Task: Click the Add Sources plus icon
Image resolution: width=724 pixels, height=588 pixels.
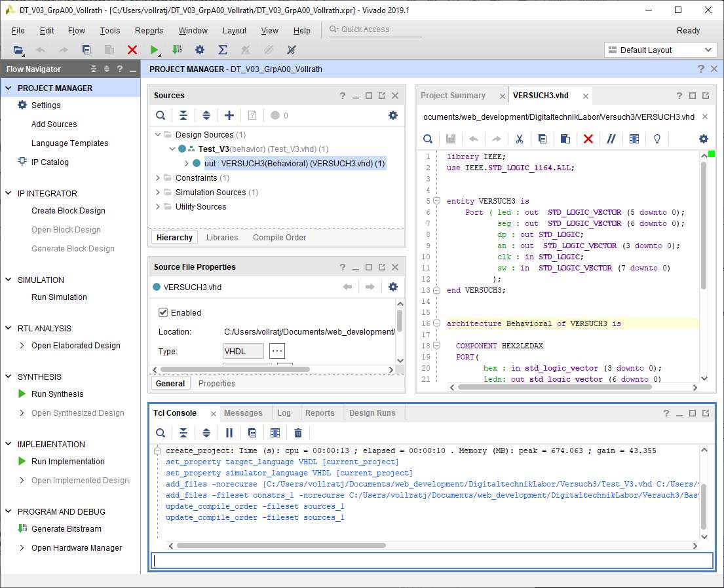Action: tap(229, 115)
